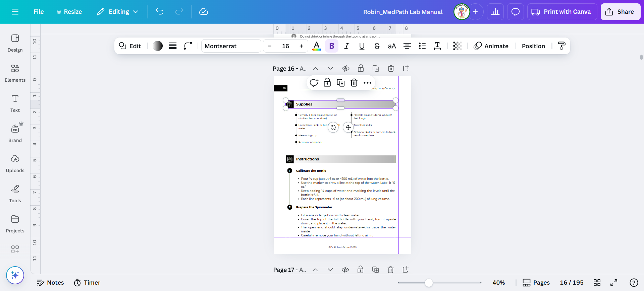Toggle Italic text formatting
This screenshot has height=291, width=644.
coord(346,46)
